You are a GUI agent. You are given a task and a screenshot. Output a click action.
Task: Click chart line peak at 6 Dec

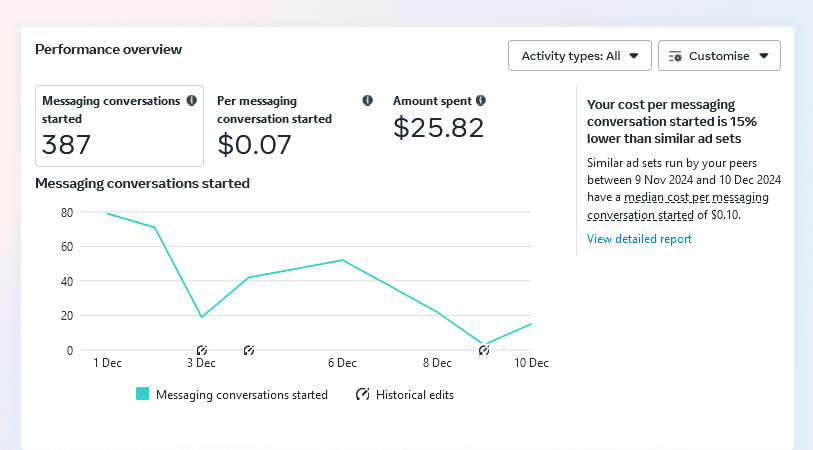pyautogui.click(x=342, y=260)
